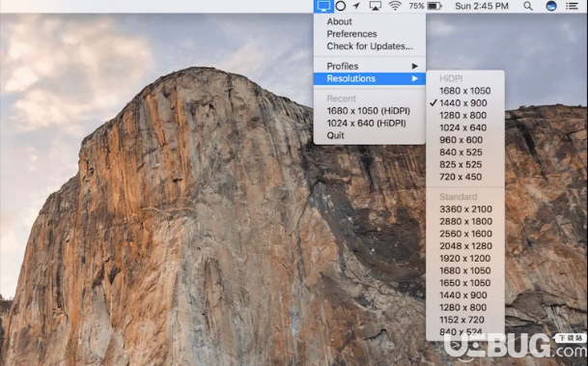Select checked HiDPI 1440 x 900 resolution
Viewport: 588px width, 366px height.
coord(465,103)
